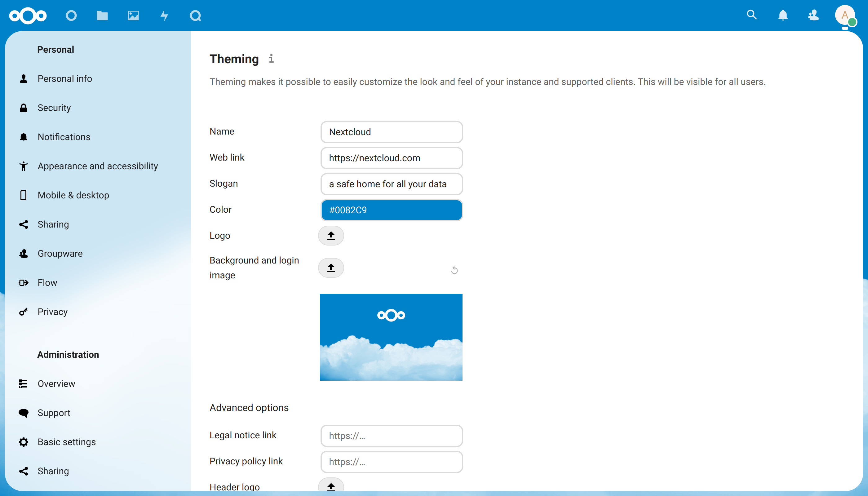868x496 pixels.
Task: Open administration Basic settings
Action: (x=66, y=442)
